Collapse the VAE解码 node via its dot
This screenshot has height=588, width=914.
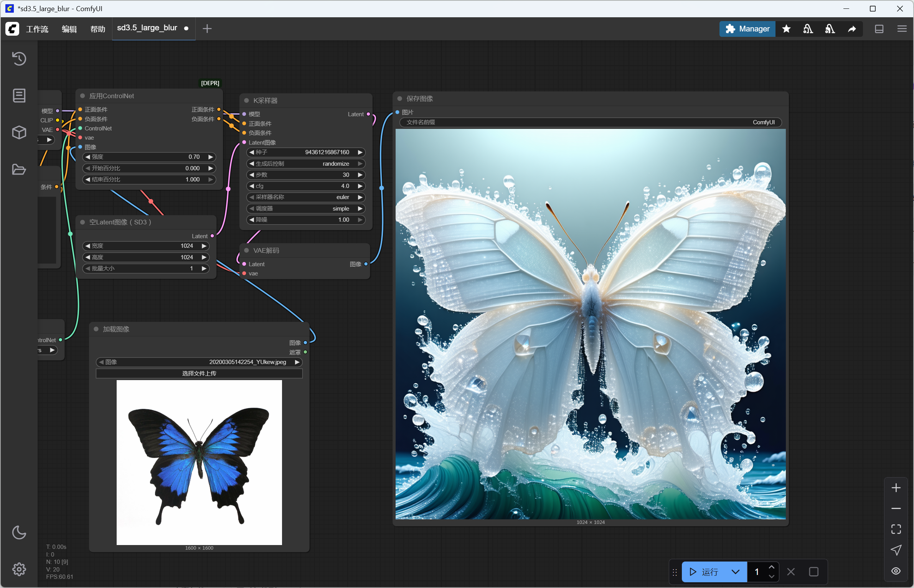247,250
